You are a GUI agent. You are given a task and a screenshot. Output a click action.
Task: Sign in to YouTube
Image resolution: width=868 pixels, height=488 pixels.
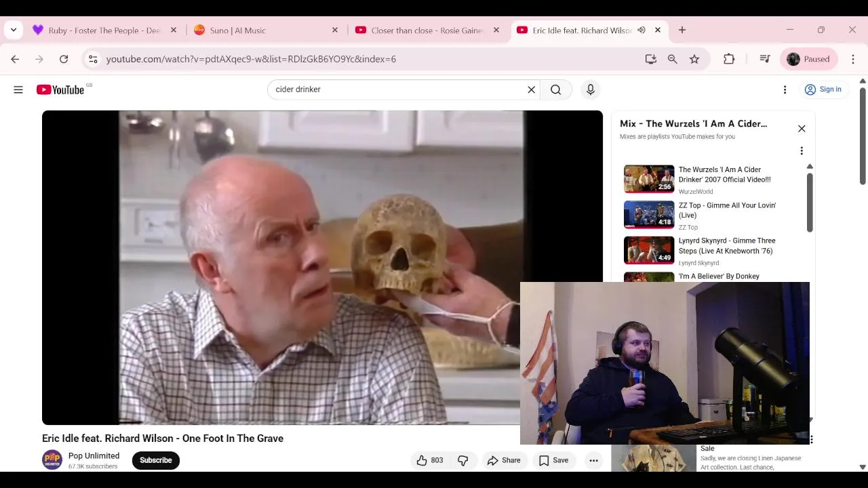coord(823,89)
